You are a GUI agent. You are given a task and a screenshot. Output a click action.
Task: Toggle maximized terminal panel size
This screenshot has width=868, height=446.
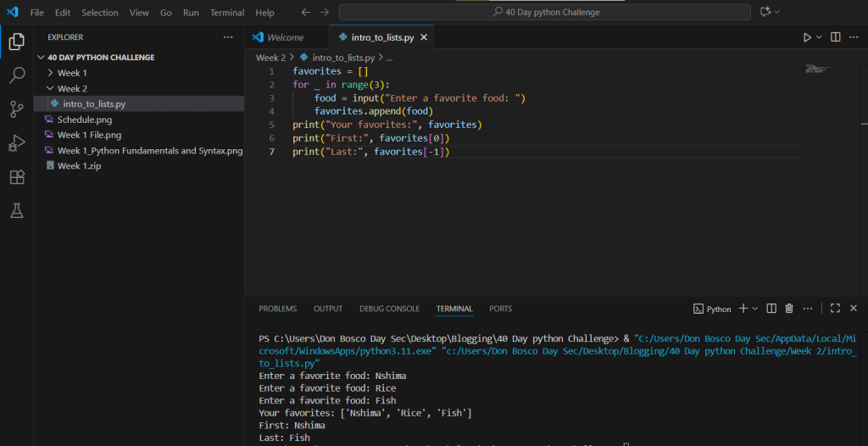pyautogui.click(x=835, y=309)
